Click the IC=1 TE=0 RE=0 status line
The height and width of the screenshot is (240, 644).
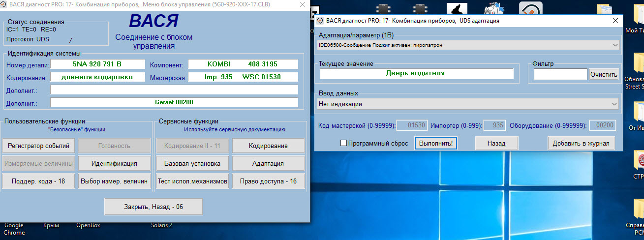coord(31,29)
